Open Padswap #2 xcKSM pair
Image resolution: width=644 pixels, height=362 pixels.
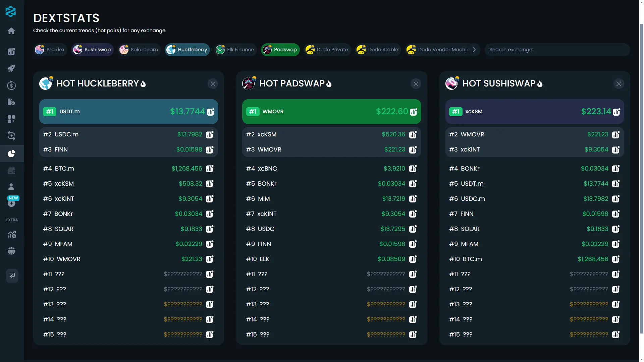pos(331,134)
